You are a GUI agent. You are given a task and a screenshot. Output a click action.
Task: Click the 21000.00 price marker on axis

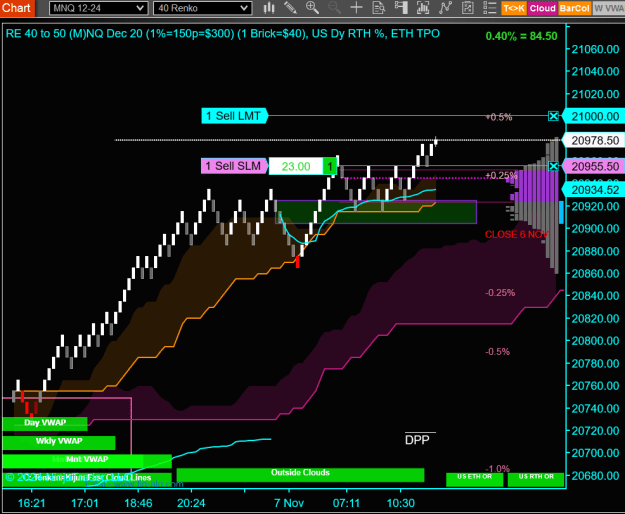(594, 116)
